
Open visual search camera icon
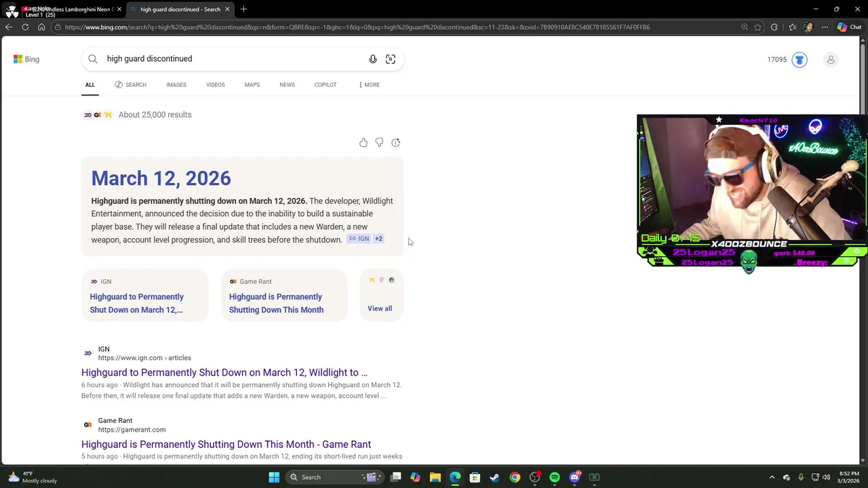(391, 59)
